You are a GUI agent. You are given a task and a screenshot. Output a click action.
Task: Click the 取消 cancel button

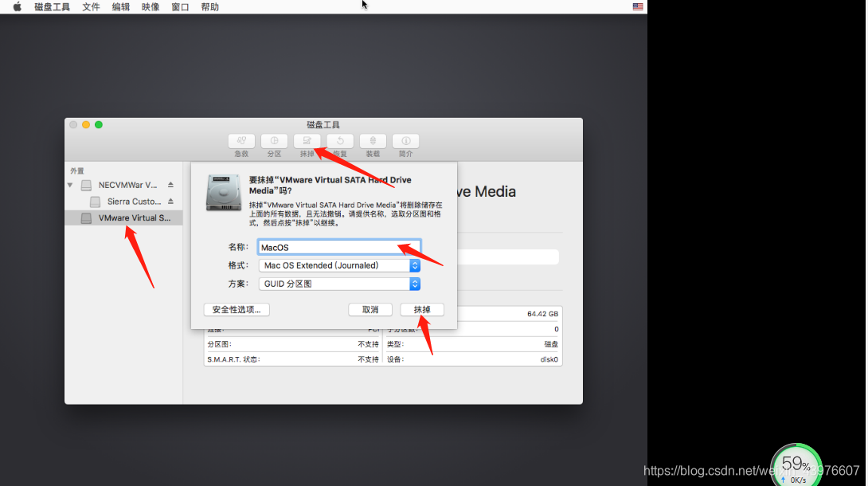370,309
